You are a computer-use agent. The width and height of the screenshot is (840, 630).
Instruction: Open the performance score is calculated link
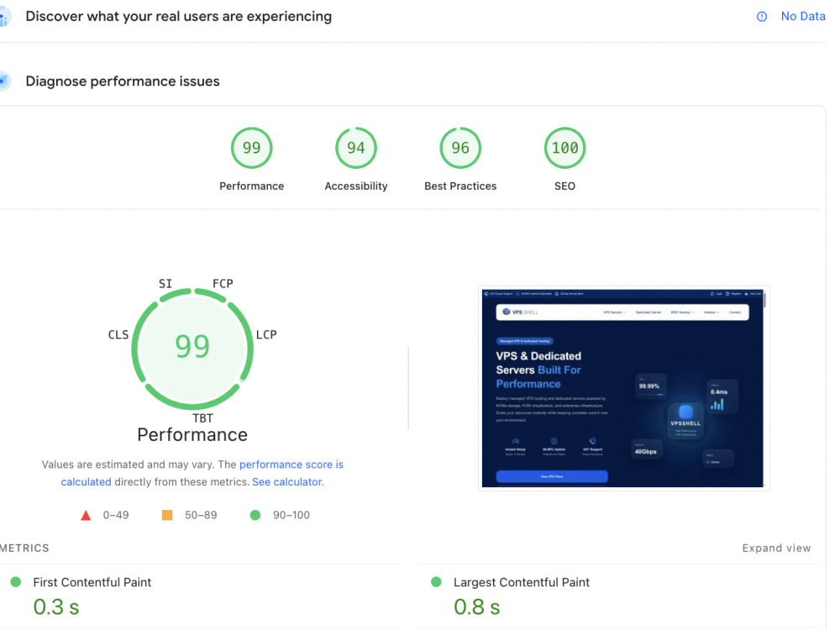point(291,465)
